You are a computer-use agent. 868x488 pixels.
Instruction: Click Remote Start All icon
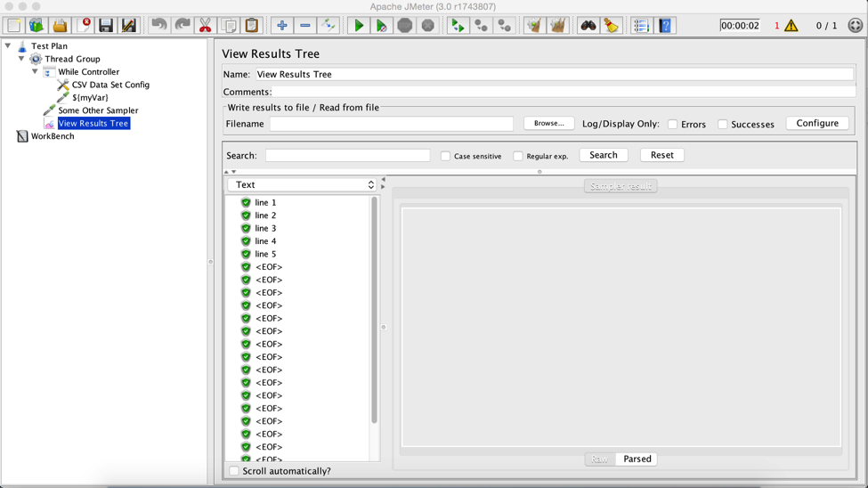coord(458,26)
